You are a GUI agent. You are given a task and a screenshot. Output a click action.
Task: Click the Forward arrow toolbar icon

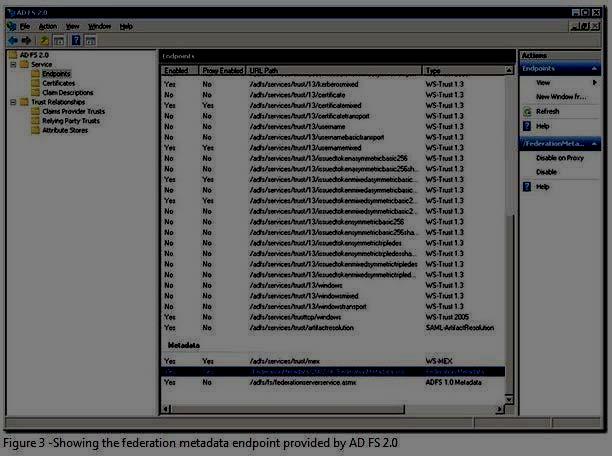click(x=26, y=40)
